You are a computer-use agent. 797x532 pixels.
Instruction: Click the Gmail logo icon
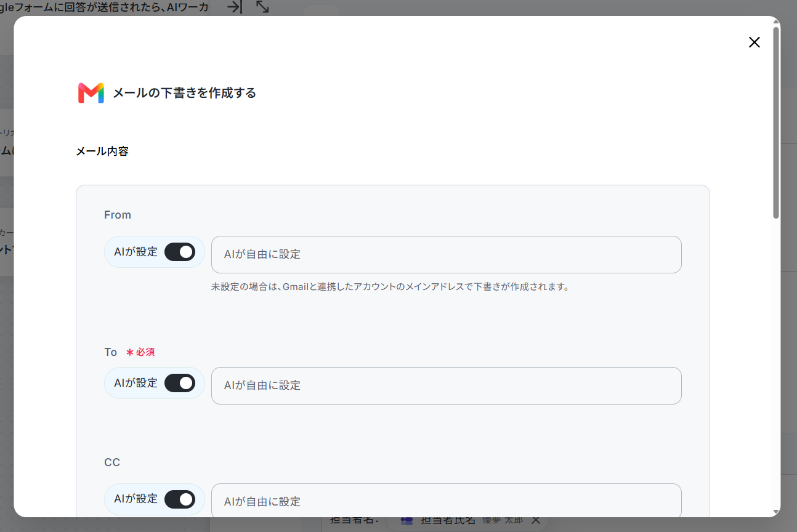click(91, 93)
